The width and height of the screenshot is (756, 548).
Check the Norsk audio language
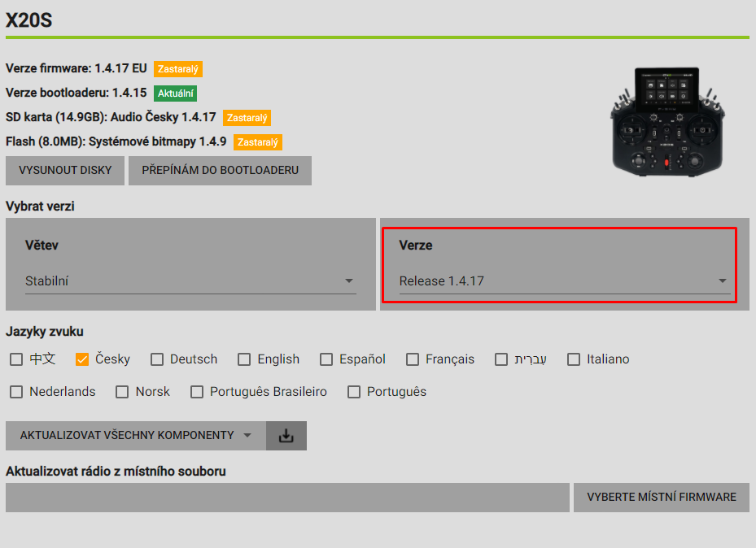click(122, 392)
